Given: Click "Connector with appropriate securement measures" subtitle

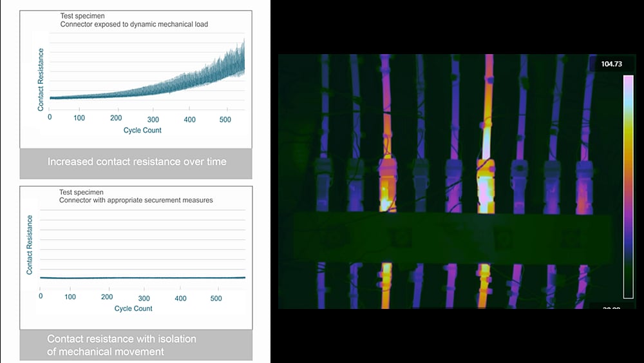Looking at the screenshot, I should [x=135, y=201].
